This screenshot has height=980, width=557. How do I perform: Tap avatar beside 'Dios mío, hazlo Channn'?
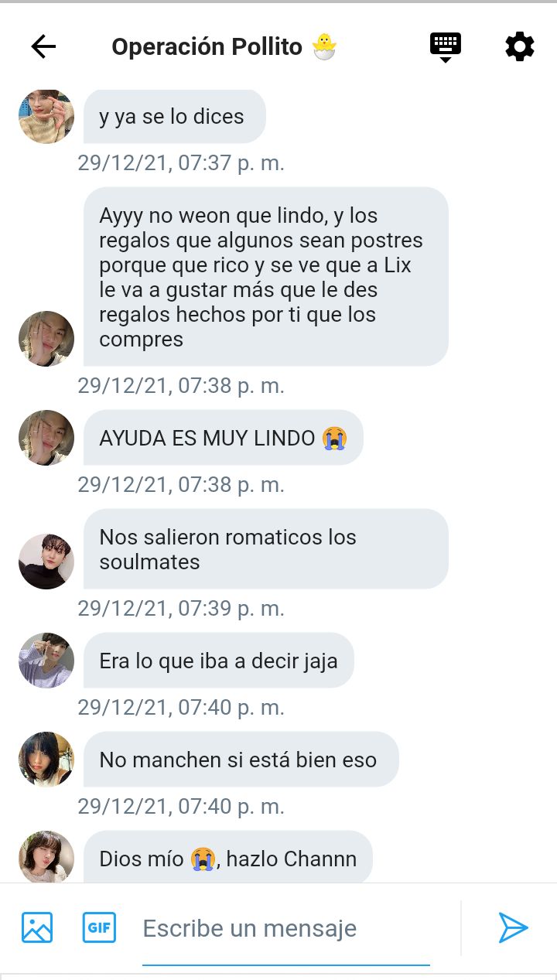46,857
